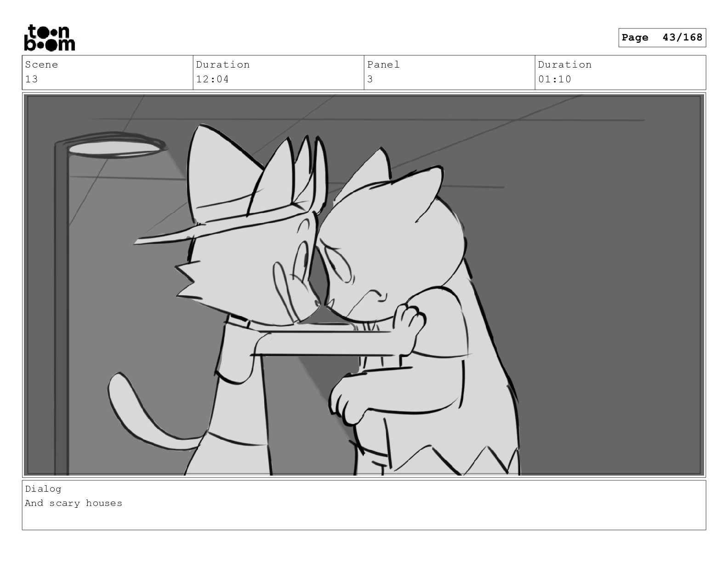Click the Dialog label
Image resolution: width=728 pixels, height=563 pixels.
click(x=43, y=489)
